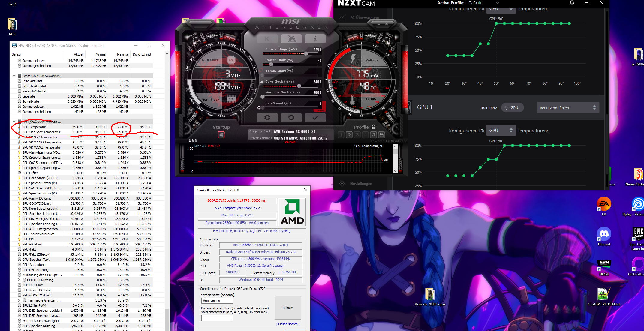This screenshot has height=331, width=644.
Task: Collapse GPU [#0] AMD Radeon sensor group
Action: 14,122
